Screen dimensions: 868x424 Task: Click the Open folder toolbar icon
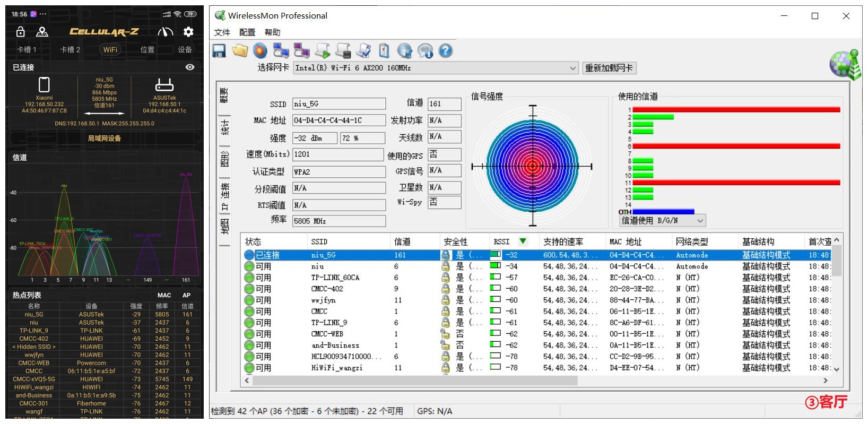click(x=240, y=51)
